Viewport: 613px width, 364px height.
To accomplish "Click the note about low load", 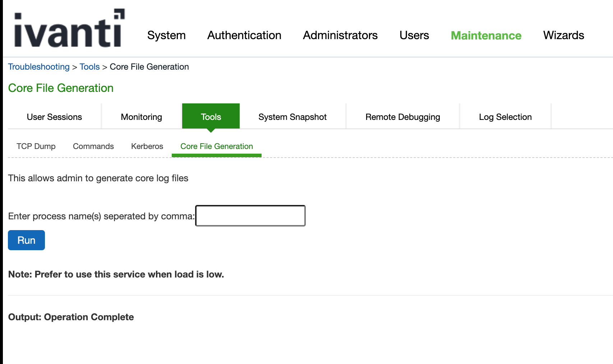I will [116, 274].
